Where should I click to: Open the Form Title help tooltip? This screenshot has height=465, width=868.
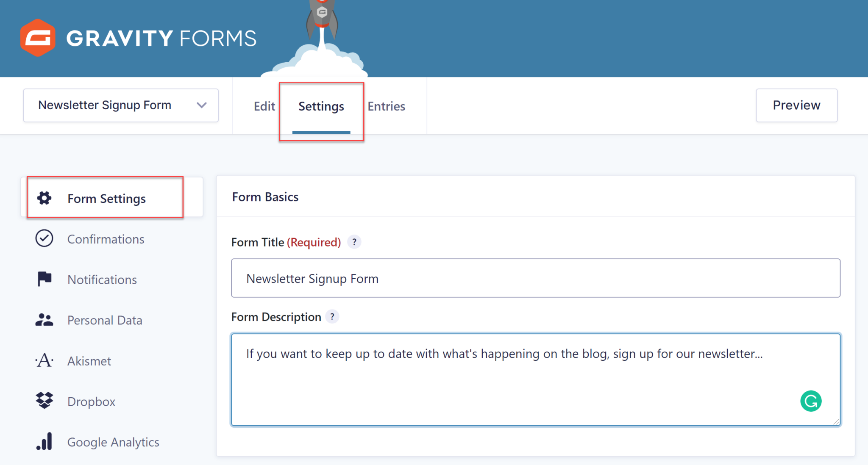coord(354,242)
